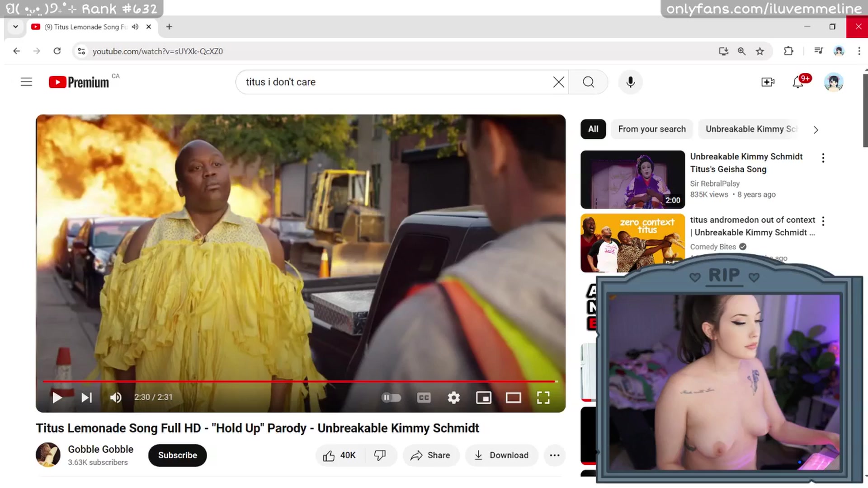Dislike the video
The image size is (868, 488).
pos(380,455)
